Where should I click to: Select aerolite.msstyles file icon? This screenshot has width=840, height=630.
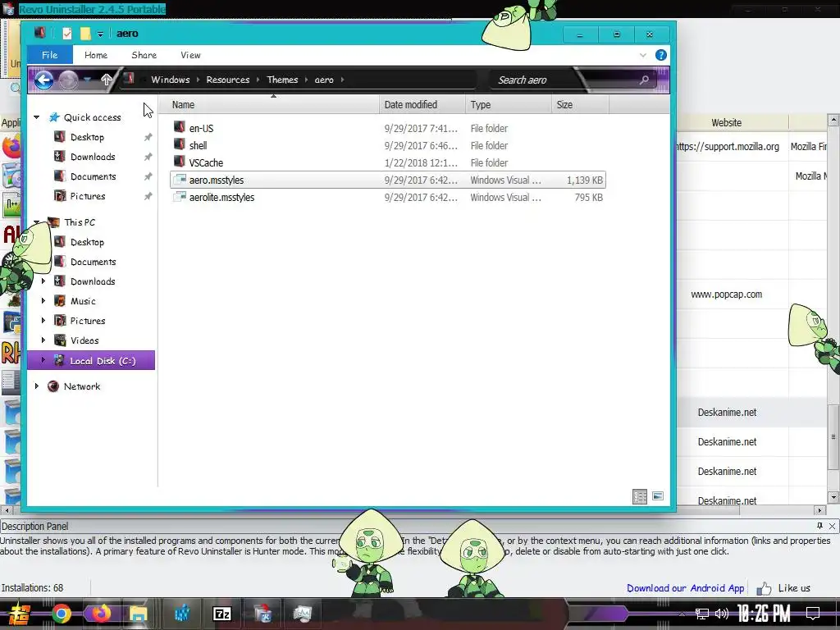[x=180, y=197]
